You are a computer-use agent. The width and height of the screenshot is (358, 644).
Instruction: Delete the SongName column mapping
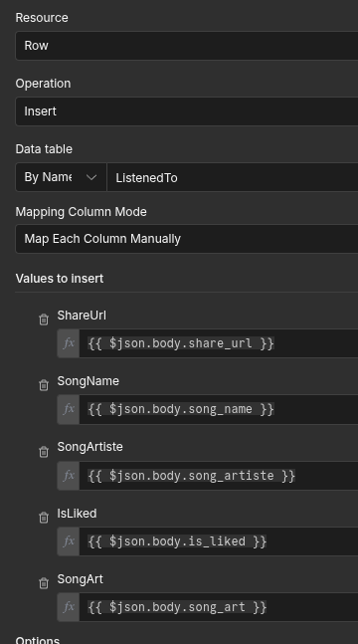[x=44, y=385]
